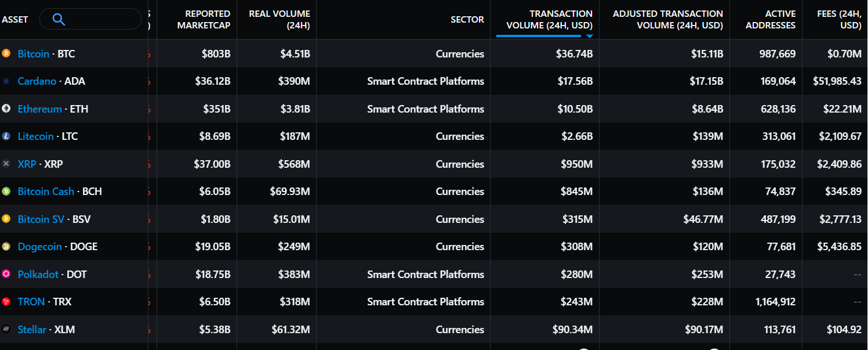
Task: Open the Stellar asset page link
Action: coord(32,329)
